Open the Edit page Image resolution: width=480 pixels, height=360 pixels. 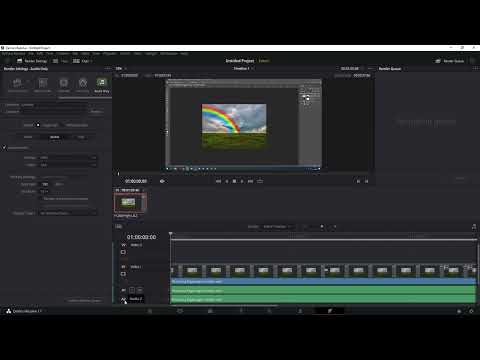click(210, 311)
